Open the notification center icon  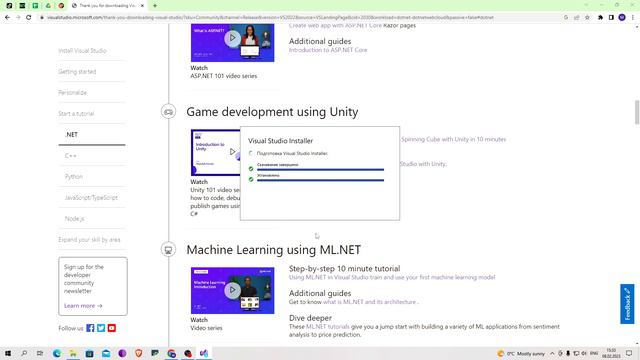point(629,353)
